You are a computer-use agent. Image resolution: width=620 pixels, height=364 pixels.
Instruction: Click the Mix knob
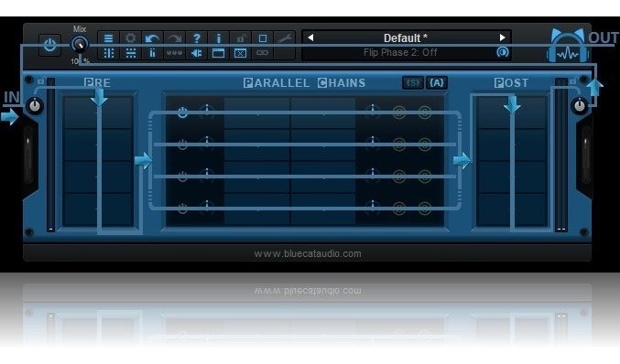click(80, 45)
